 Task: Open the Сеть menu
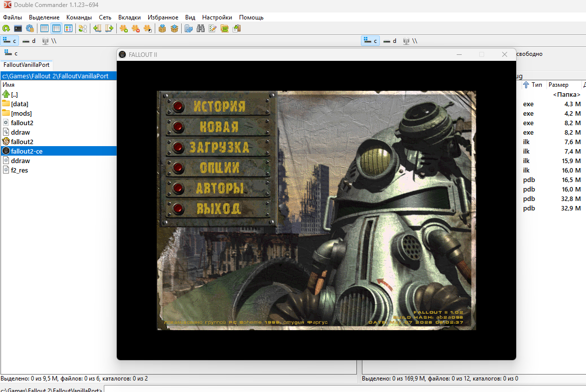click(105, 17)
